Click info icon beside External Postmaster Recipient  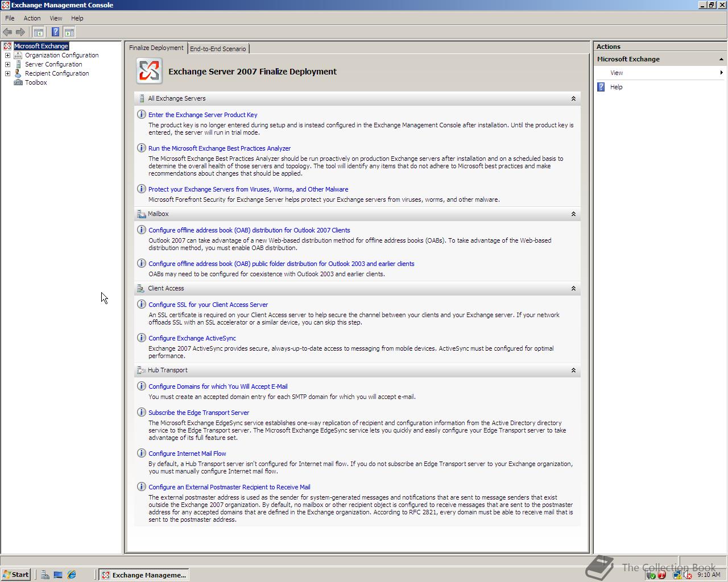pos(142,487)
